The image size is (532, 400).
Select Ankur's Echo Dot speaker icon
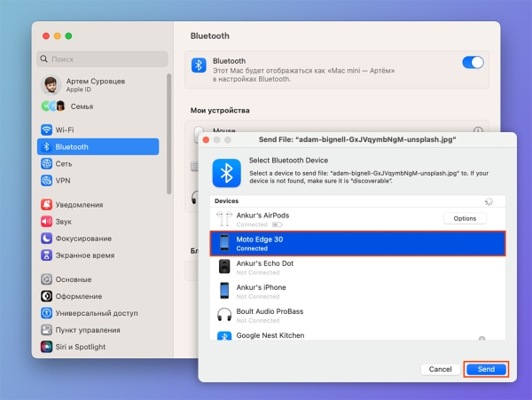(224, 267)
